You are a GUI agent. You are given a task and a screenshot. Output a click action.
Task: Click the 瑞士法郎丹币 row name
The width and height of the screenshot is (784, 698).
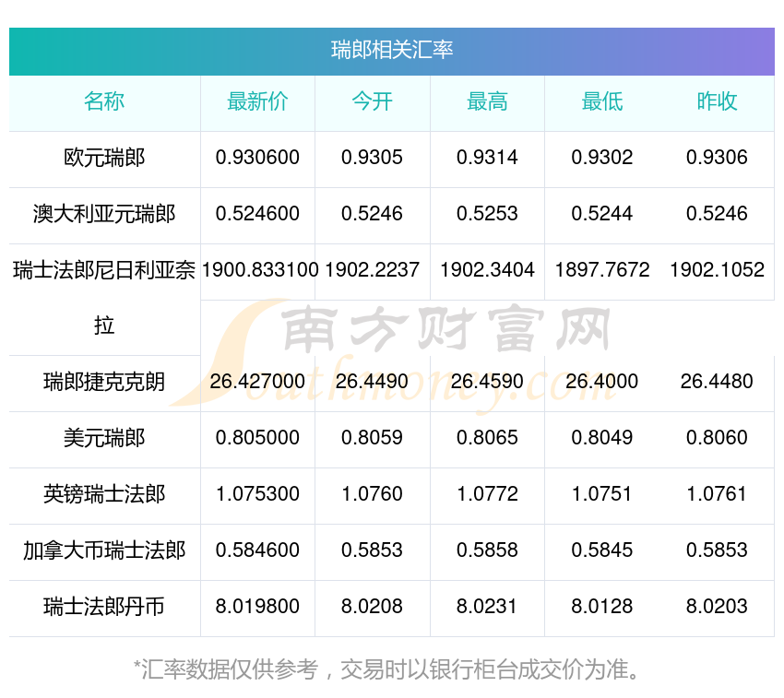point(104,607)
